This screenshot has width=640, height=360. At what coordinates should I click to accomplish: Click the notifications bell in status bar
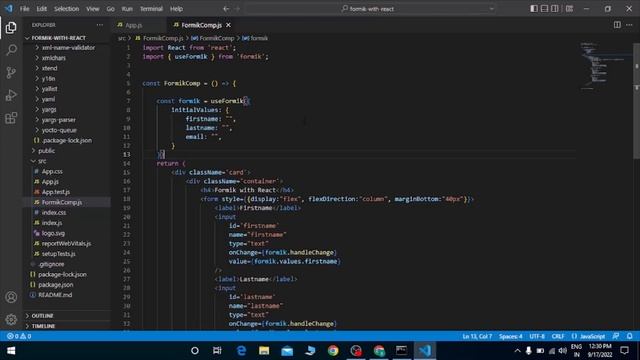pos(629,336)
